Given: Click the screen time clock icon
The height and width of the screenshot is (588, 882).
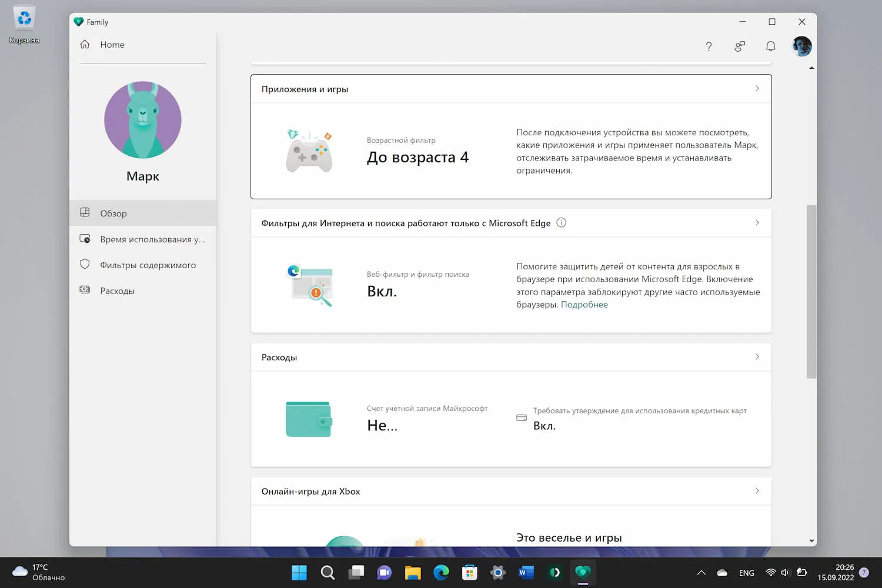Looking at the screenshot, I should coord(85,239).
